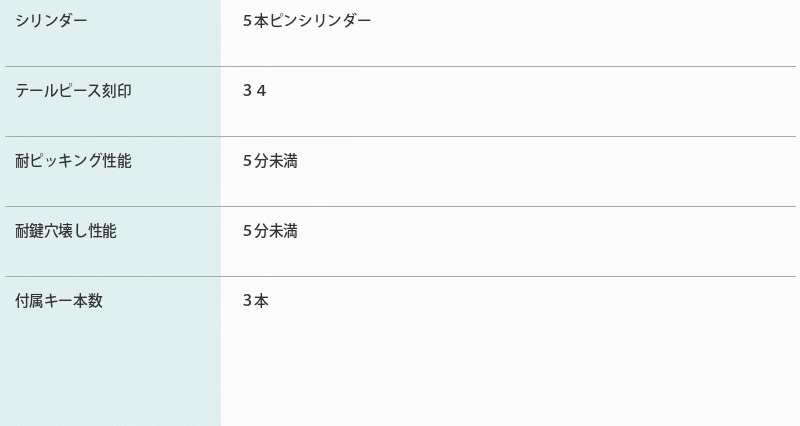
Task: Click the blank shaded area under 付属キー本数
Action: pos(110,370)
